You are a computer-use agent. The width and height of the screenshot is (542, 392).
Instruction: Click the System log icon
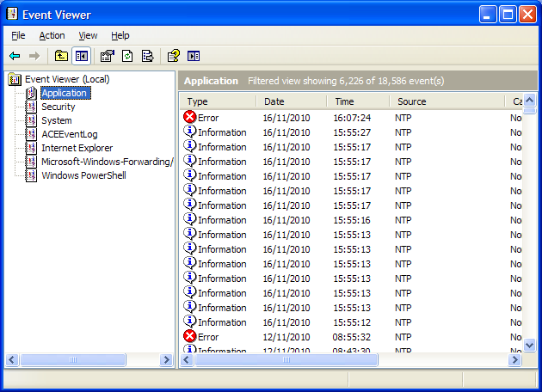(x=32, y=120)
